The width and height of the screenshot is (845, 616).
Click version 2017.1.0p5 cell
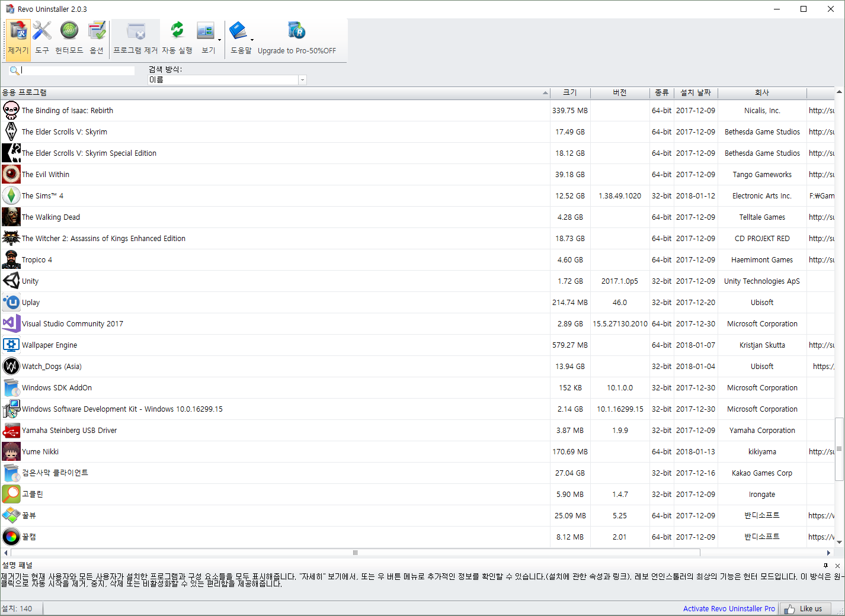click(620, 281)
